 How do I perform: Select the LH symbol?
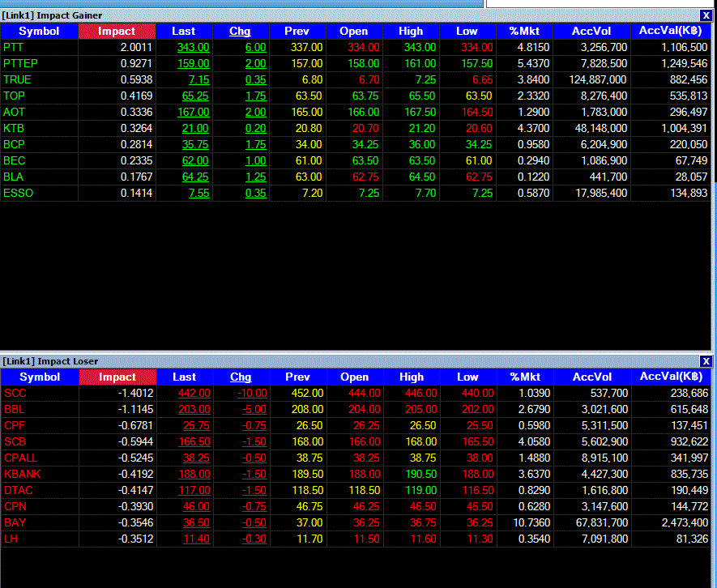pyautogui.click(x=11, y=539)
